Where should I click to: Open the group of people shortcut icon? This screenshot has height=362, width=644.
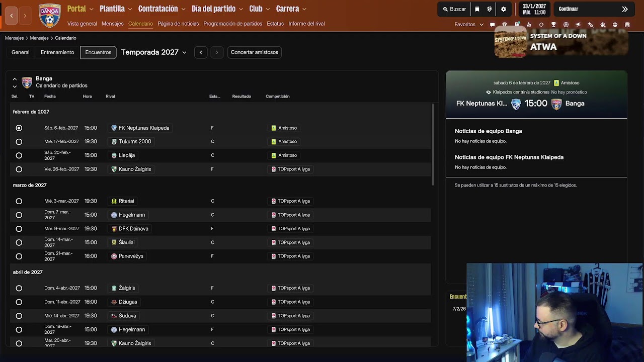(615, 24)
